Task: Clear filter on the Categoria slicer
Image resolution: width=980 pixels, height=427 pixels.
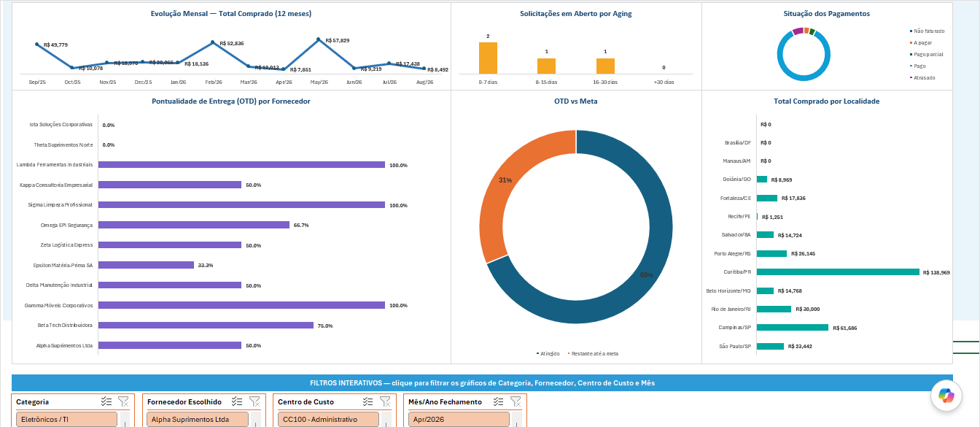Action: point(123,401)
